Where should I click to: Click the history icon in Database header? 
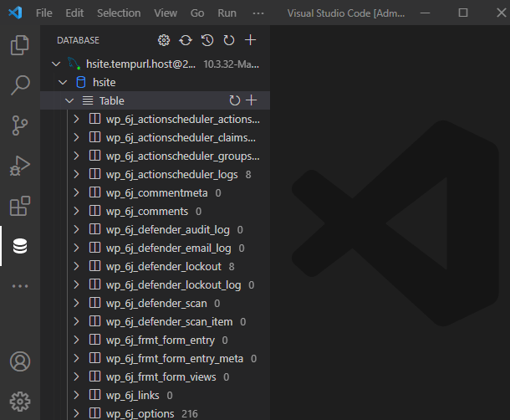207,40
